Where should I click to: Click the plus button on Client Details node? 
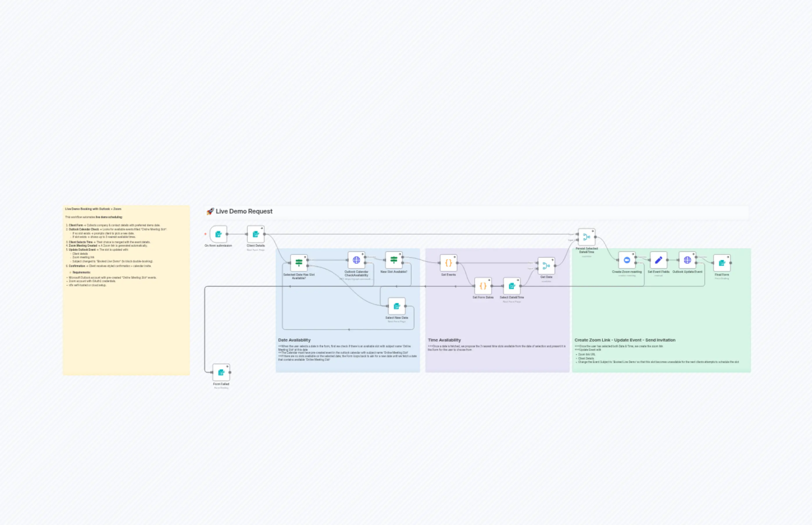coord(262,228)
